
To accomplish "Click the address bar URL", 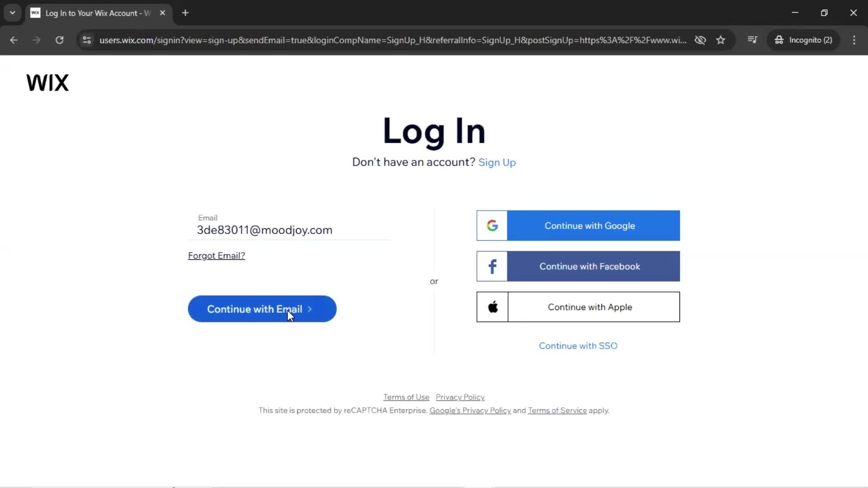I will tap(392, 40).
